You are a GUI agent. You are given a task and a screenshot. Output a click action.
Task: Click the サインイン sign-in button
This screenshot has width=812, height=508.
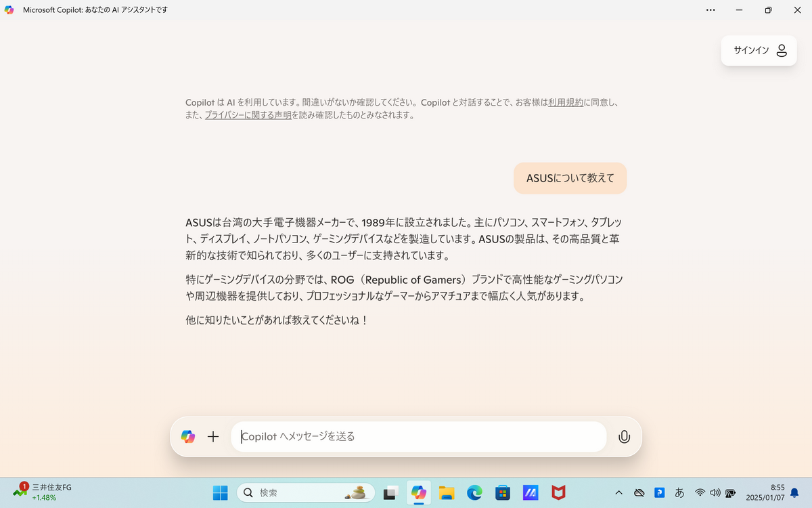(x=759, y=50)
